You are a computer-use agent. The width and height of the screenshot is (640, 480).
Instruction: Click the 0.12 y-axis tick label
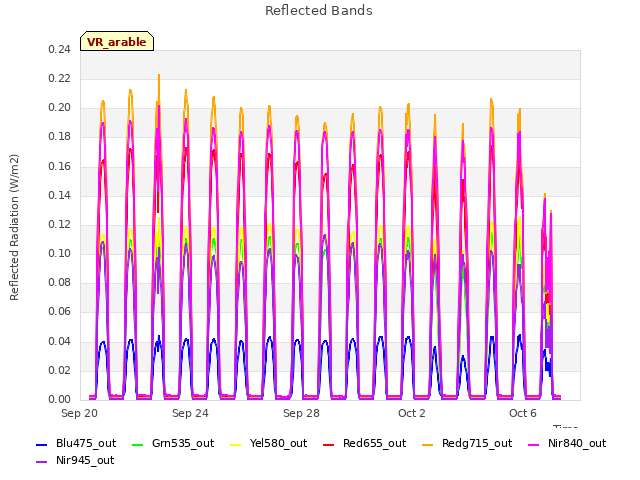coord(60,224)
